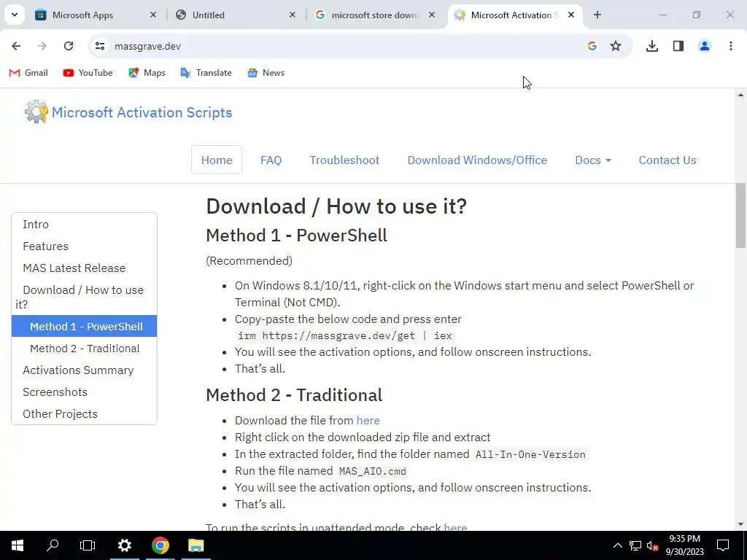The width and height of the screenshot is (747, 560).
Task: Select Method 2 - Traditional sidebar item
Action: [85, 348]
